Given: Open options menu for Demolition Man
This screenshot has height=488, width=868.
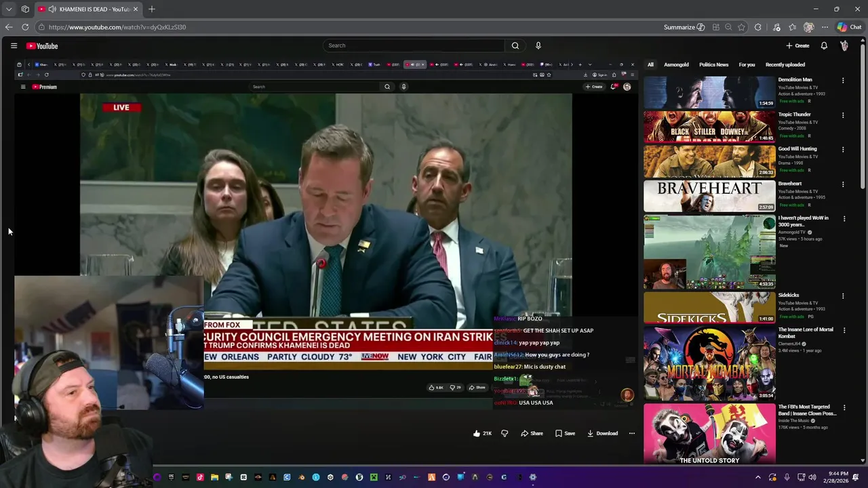Looking at the screenshot, I should coord(843,81).
